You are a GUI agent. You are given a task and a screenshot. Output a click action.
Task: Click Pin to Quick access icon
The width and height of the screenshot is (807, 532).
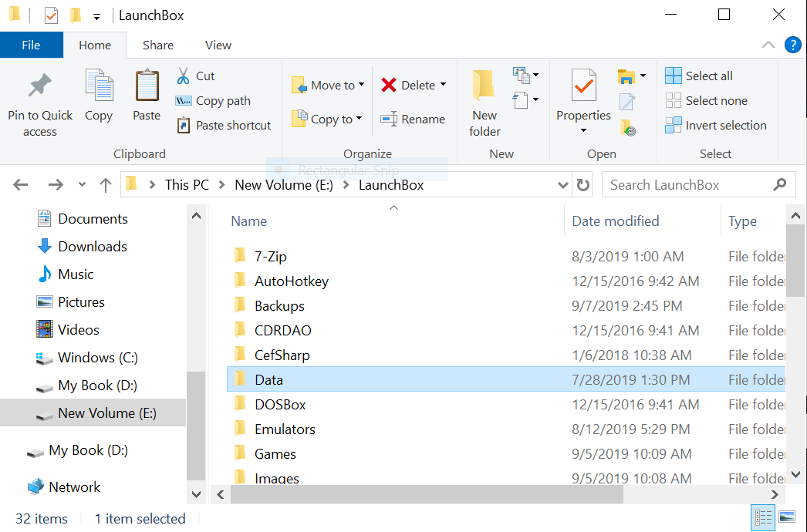tap(40, 85)
